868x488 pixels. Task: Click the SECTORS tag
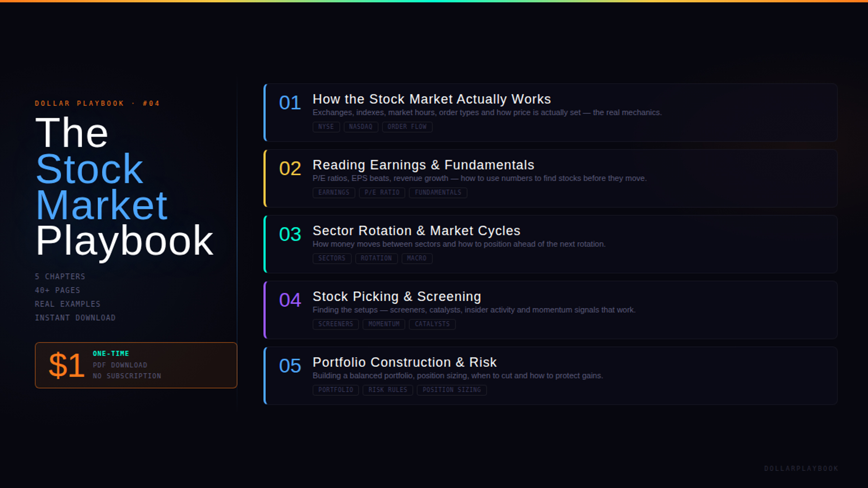pos(332,258)
